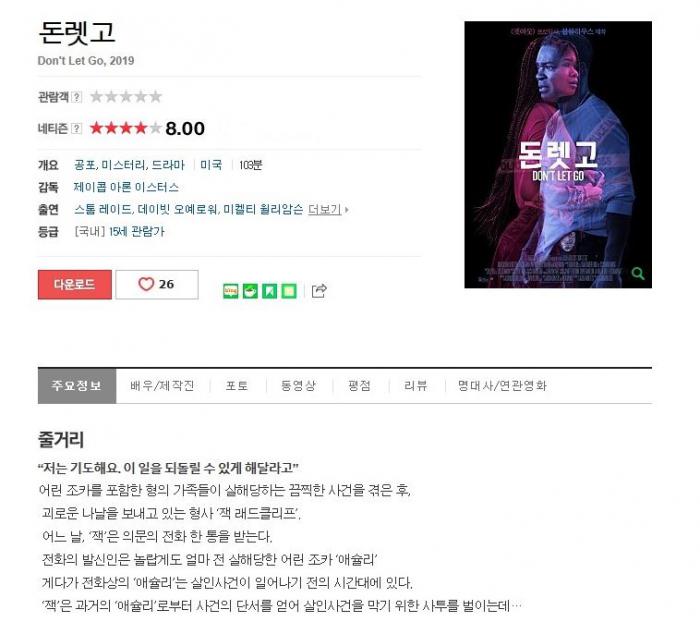Click the 관람객 rating help question mark

point(76,96)
